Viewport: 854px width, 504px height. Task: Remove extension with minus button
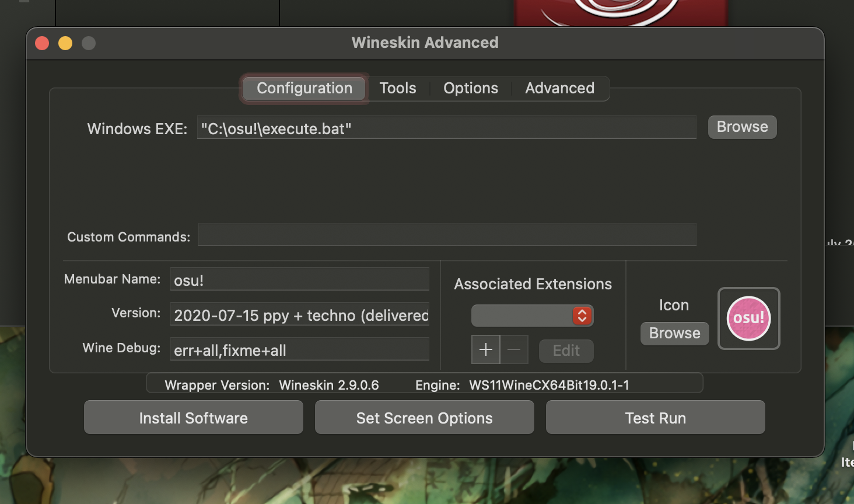pyautogui.click(x=514, y=349)
